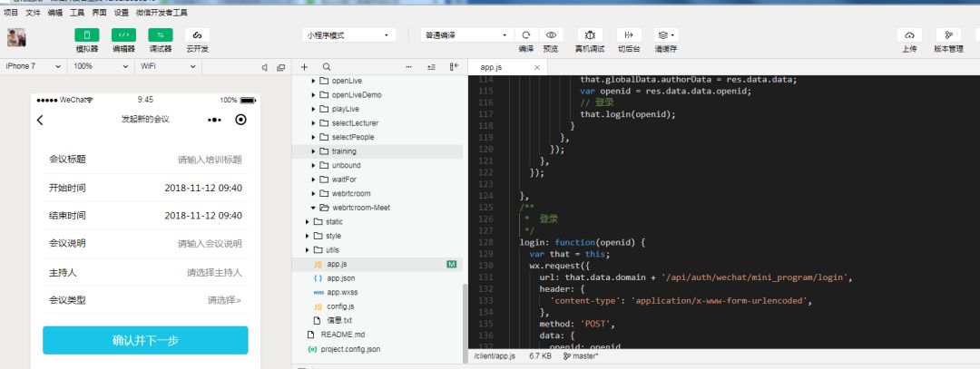Open the 微信开发者工具 menu

pos(162,13)
